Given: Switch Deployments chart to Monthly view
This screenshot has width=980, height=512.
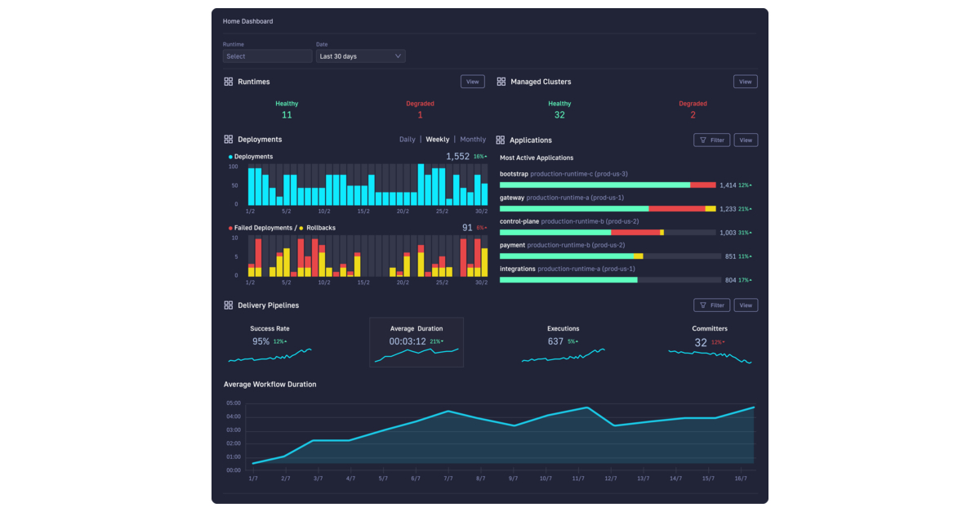Looking at the screenshot, I should [x=473, y=140].
